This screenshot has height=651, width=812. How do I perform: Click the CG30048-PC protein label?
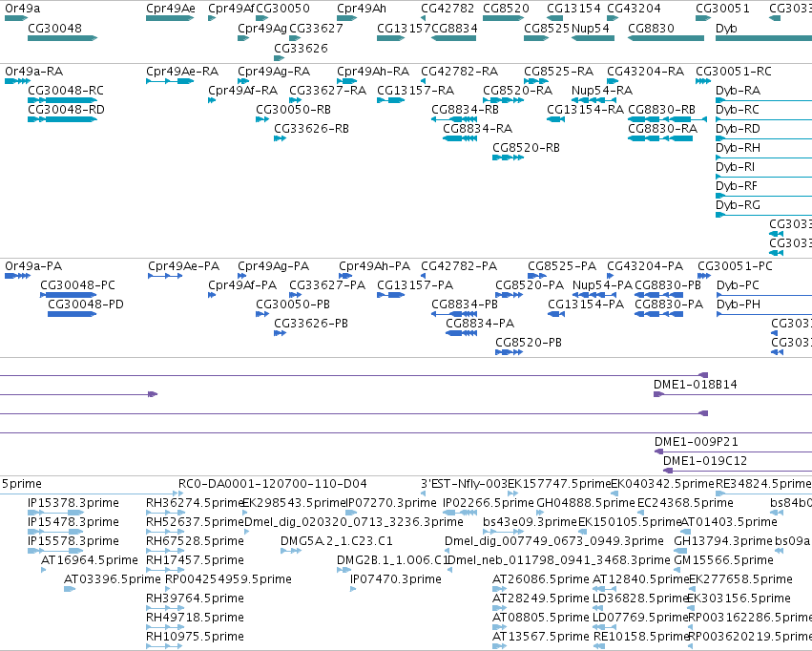pyautogui.click(x=77, y=285)
